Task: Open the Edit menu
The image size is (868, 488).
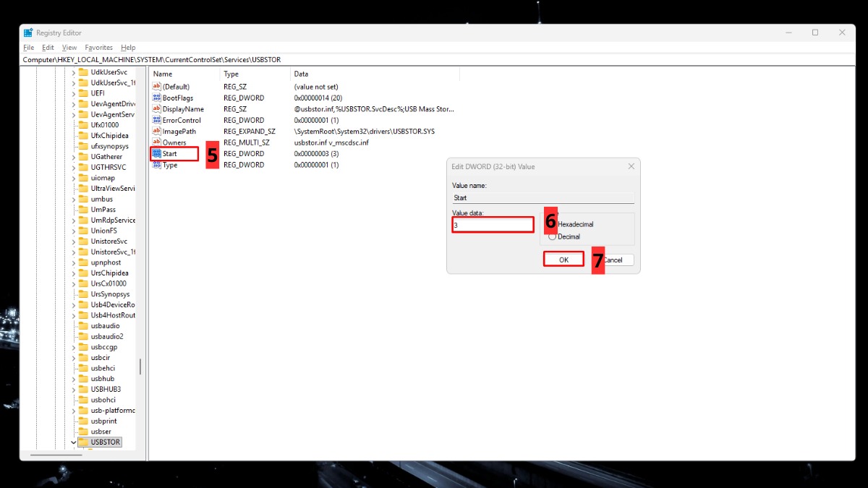Action: click(47, 46)
